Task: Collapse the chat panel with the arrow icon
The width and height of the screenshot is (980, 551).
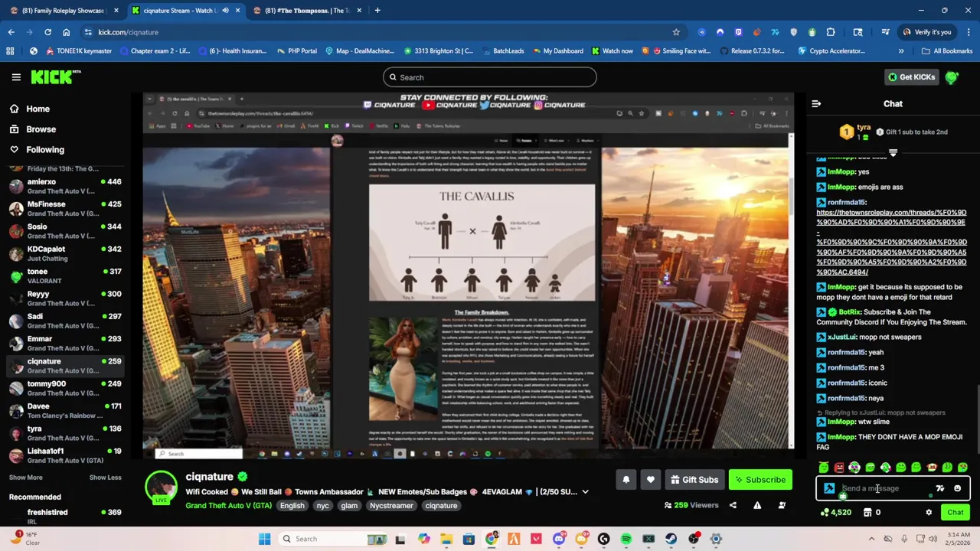Action: tap(816, 103)
